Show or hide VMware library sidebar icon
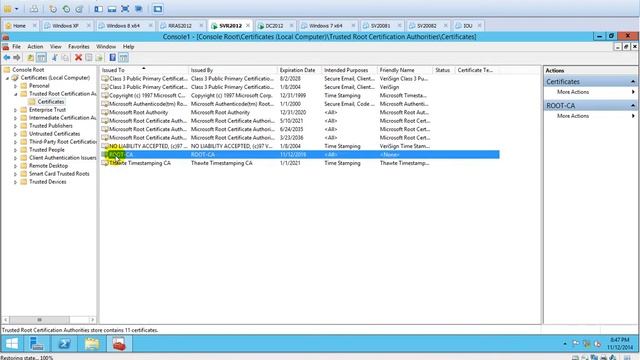 (98, 9)
